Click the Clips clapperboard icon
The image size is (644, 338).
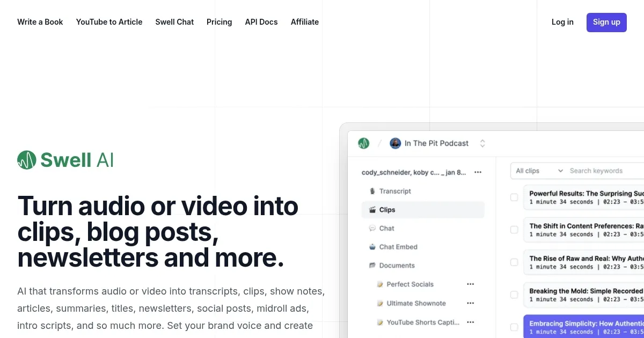372,210
